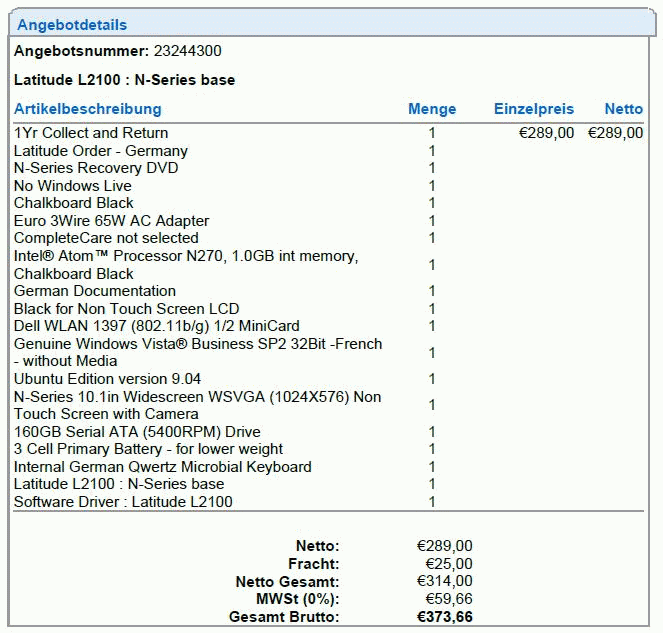Screen dimensions: 663x633
Task: Click Black for Non Touch Screen LCD
Action: point(126,309)
